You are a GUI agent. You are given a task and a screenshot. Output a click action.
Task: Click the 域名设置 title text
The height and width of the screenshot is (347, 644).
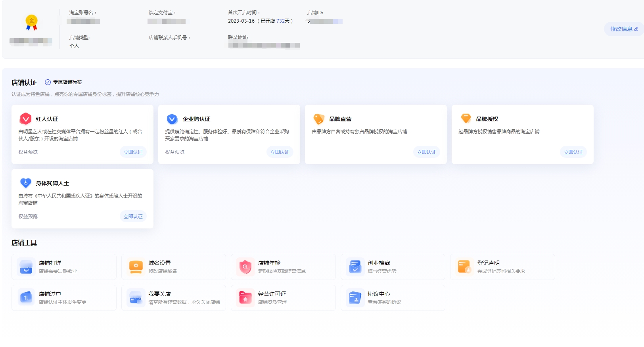(160, 263)
